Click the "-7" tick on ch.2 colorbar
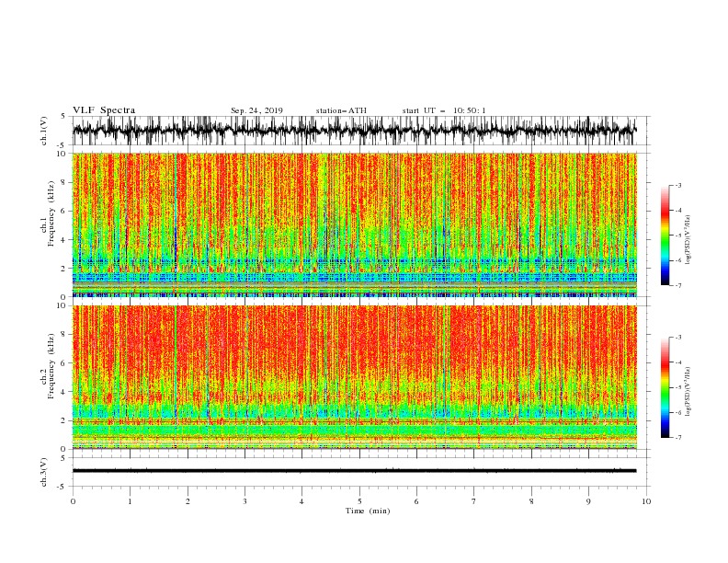728x563 pixels. [x=678, y=438]
